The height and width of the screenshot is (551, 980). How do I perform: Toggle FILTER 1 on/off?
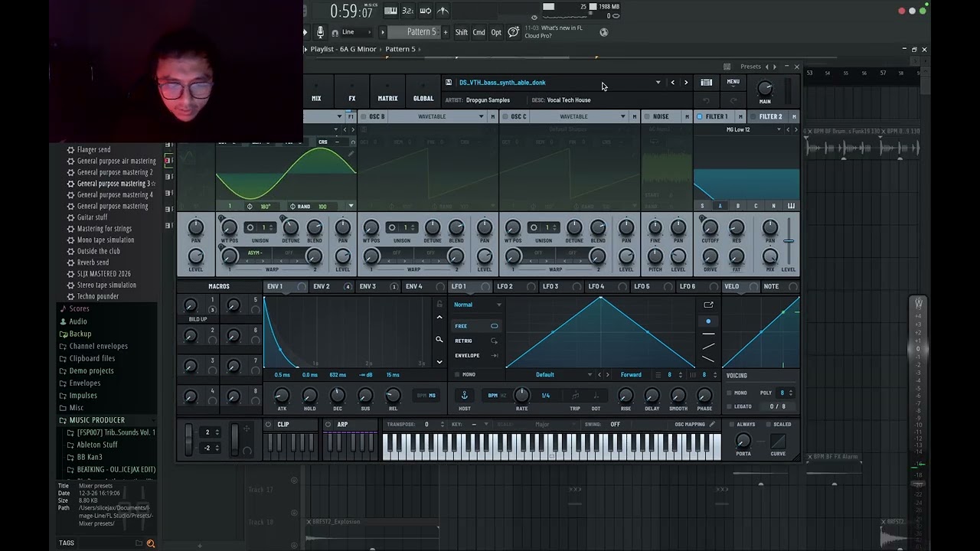[x=699, y=116]
